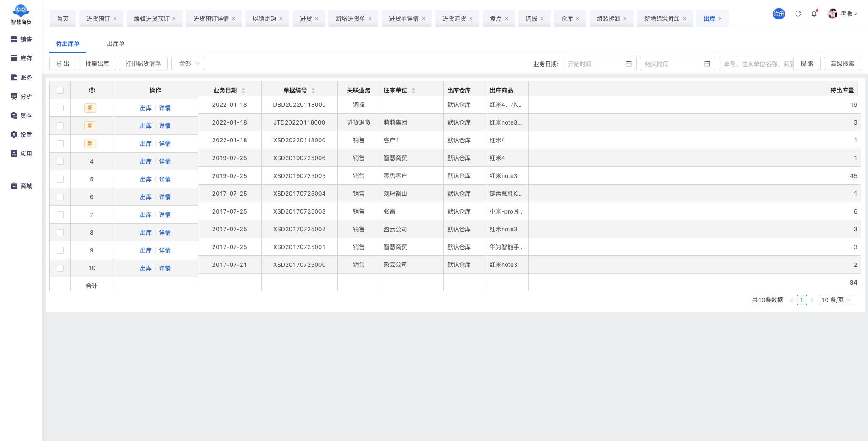Click the 开始时间 date input
The image size is (868, 441).
point(599,64)
